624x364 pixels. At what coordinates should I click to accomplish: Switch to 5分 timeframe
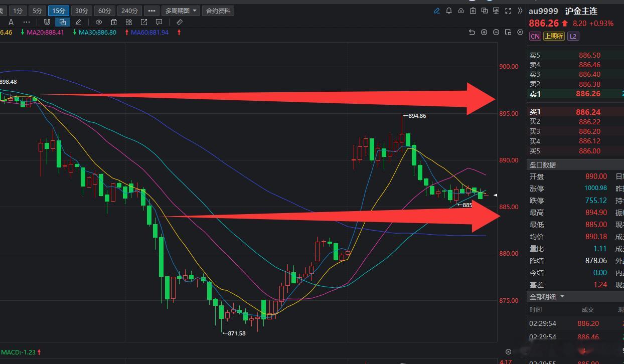coord(37,11)
